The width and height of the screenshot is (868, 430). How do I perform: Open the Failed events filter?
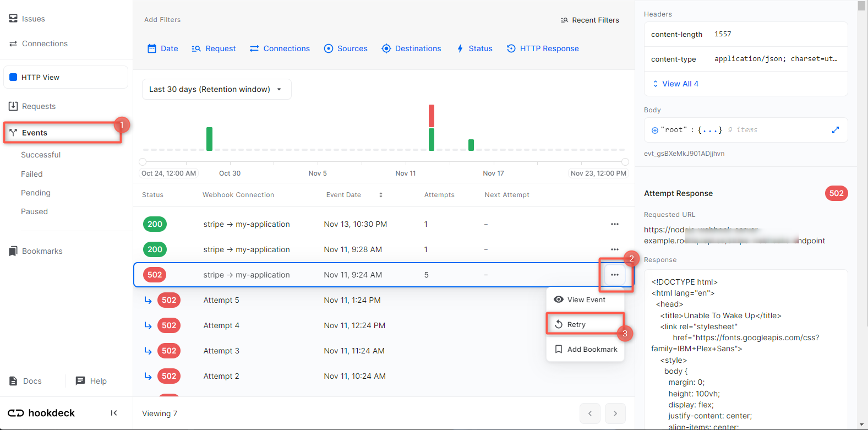(32, 174)
